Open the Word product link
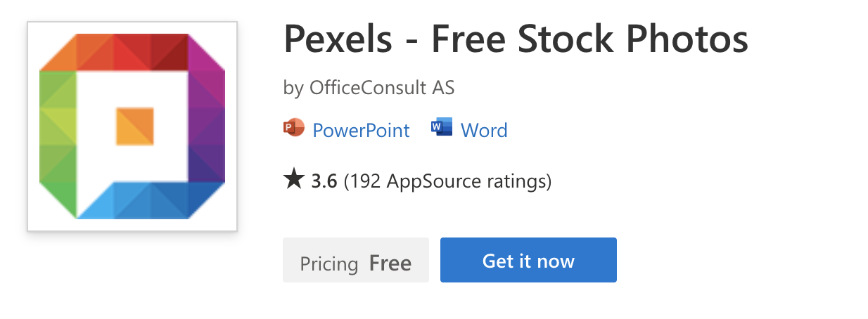This screenshot has width=868, height=319. coord(484,131)
